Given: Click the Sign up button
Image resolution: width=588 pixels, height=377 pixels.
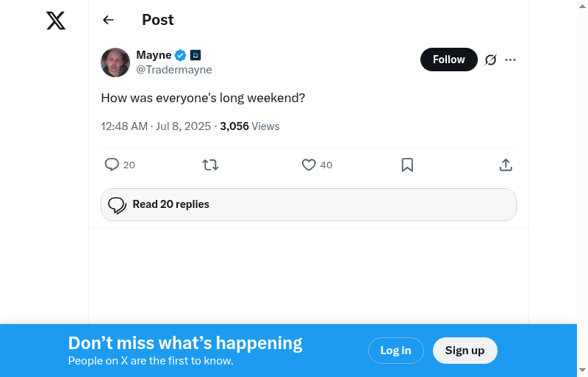Looking at the screenshot, I should (x=465, y=351).
